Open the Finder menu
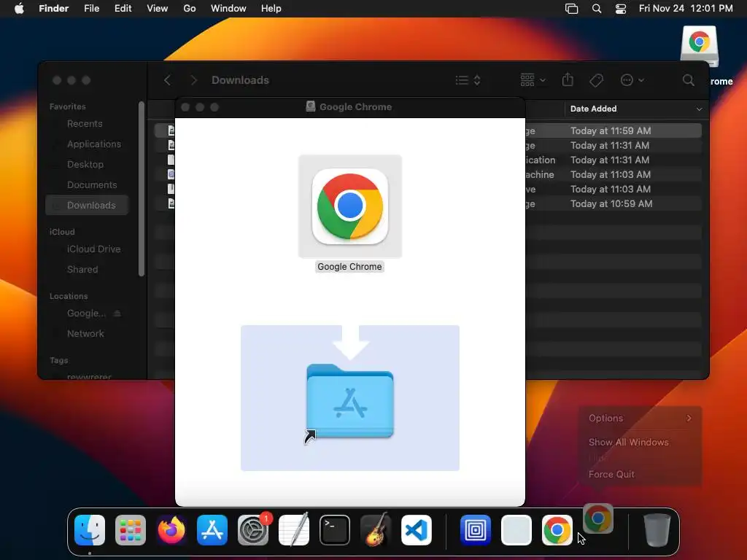The width and height of the screenshot is (747, 560). [54, 9]
